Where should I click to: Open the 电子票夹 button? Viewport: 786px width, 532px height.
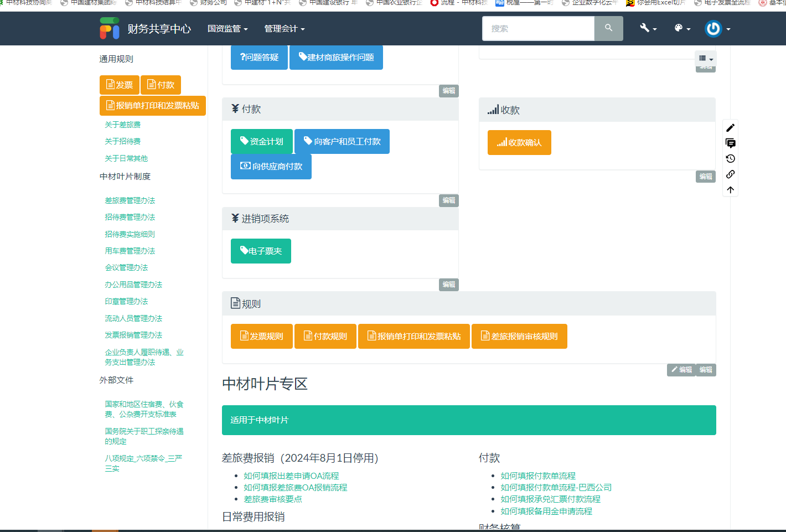click(x=261, y=251)
